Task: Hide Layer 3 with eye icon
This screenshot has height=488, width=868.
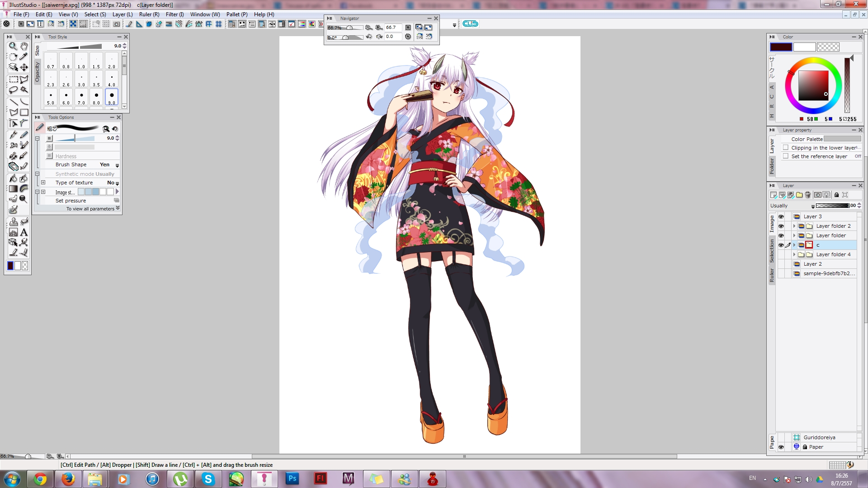Action: (781, 216)
